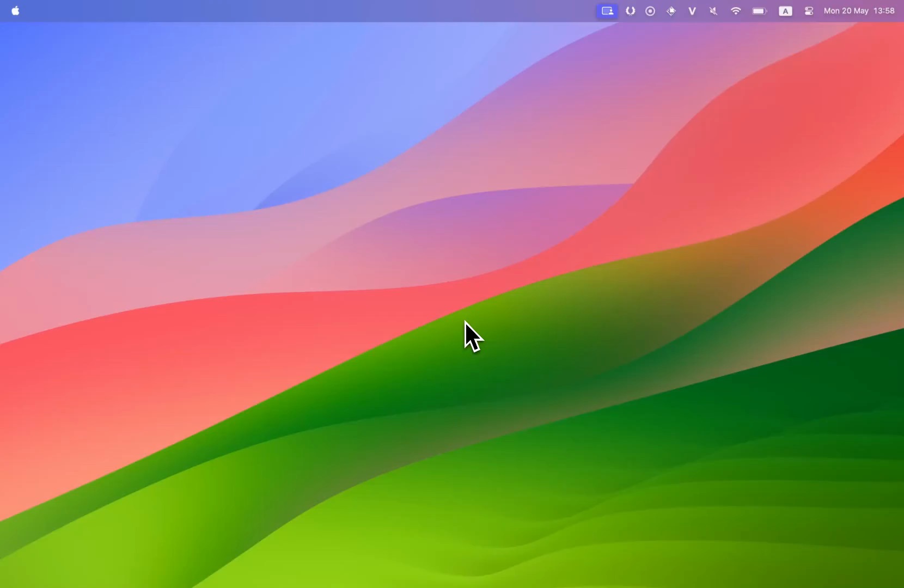Click the highlighted screen sharing status icon
Image resolution: width=904 pixels, height=588 pixels.
[x=607, y=11]
